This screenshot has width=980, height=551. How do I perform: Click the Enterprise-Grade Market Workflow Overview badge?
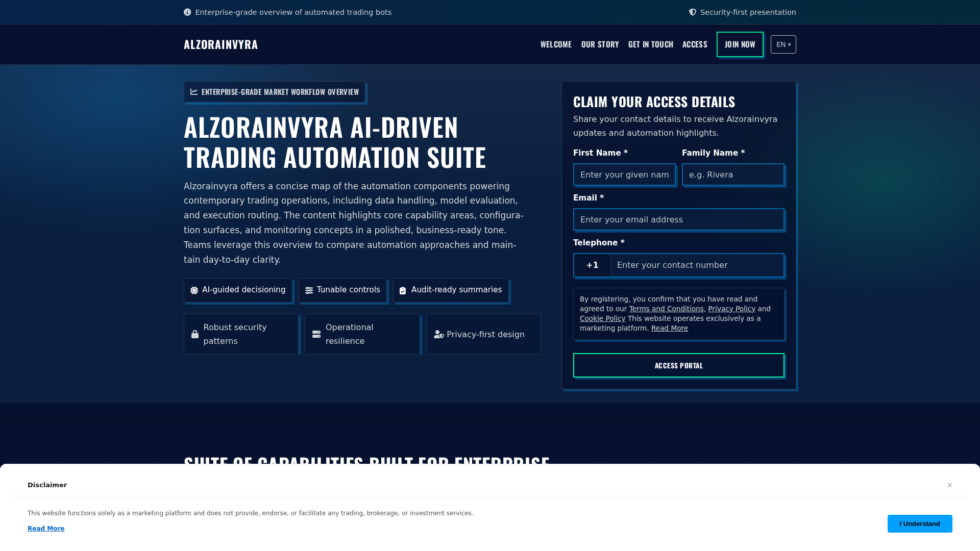point(275,92)
